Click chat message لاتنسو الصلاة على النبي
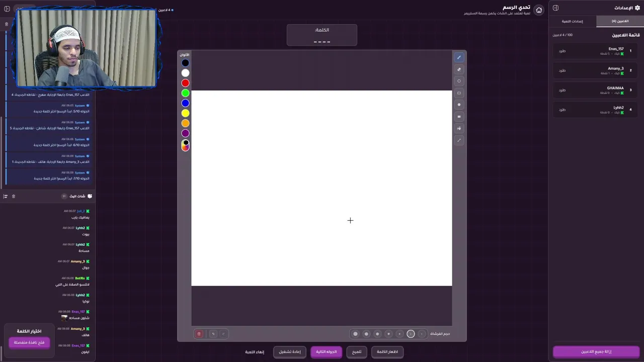 pyautogui.click(x=72, y=285)
